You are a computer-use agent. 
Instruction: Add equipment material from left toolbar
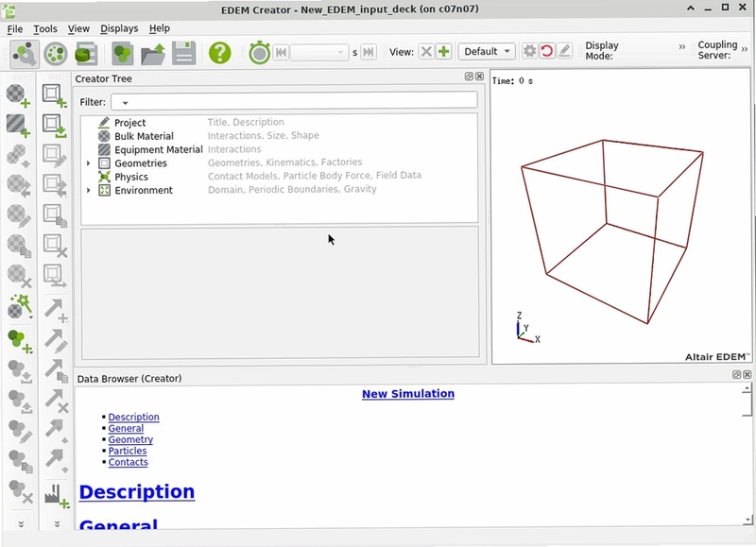click(18, 126)
